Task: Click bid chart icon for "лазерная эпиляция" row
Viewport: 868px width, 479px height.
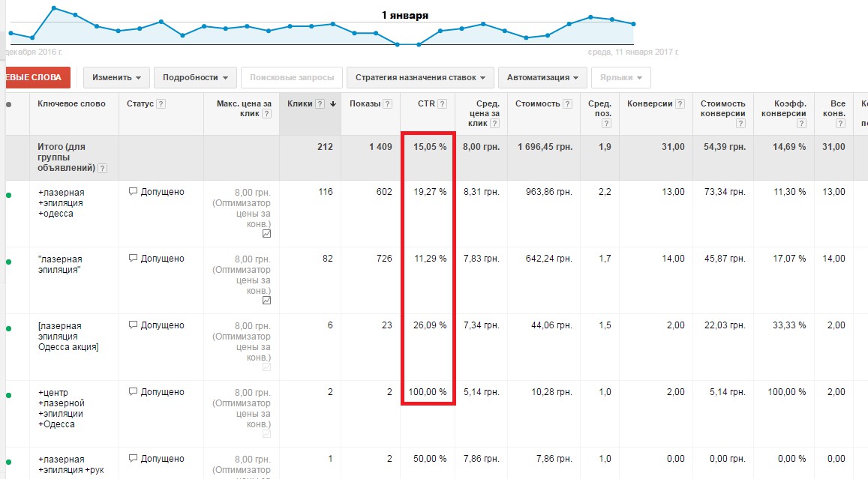Action: pyautogui.click(x=266, y=301)
